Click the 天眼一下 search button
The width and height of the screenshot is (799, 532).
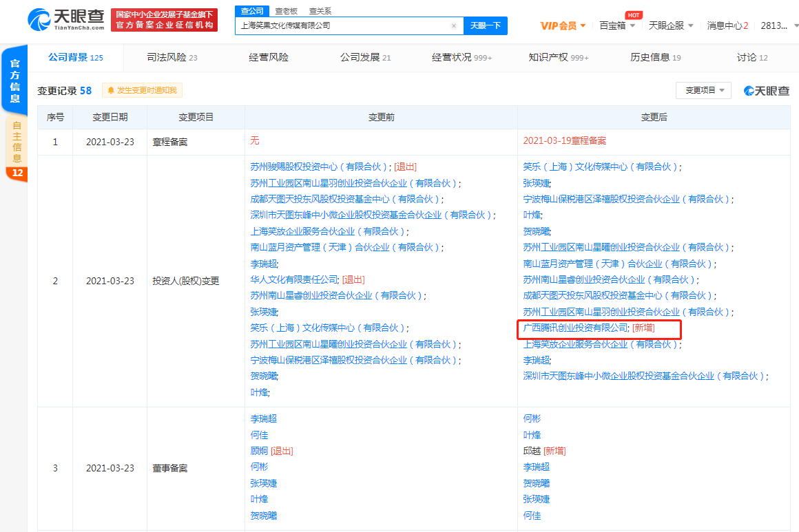485,25
